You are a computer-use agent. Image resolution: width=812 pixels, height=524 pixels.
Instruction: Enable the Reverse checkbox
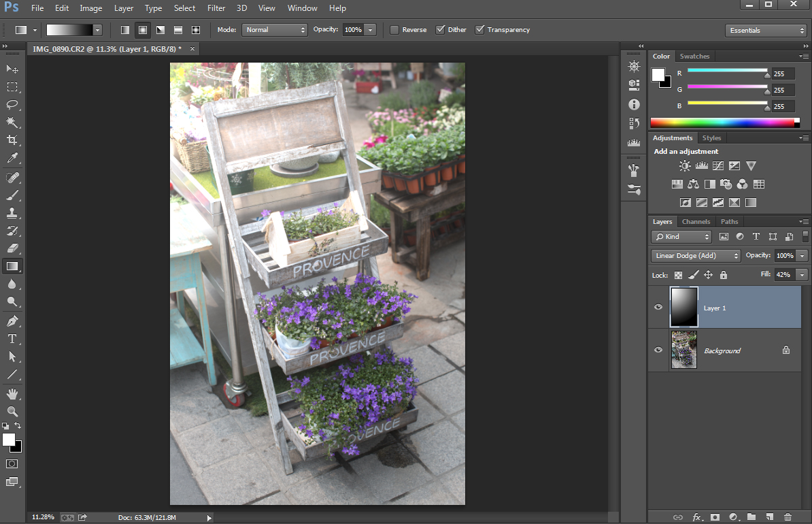394,30
